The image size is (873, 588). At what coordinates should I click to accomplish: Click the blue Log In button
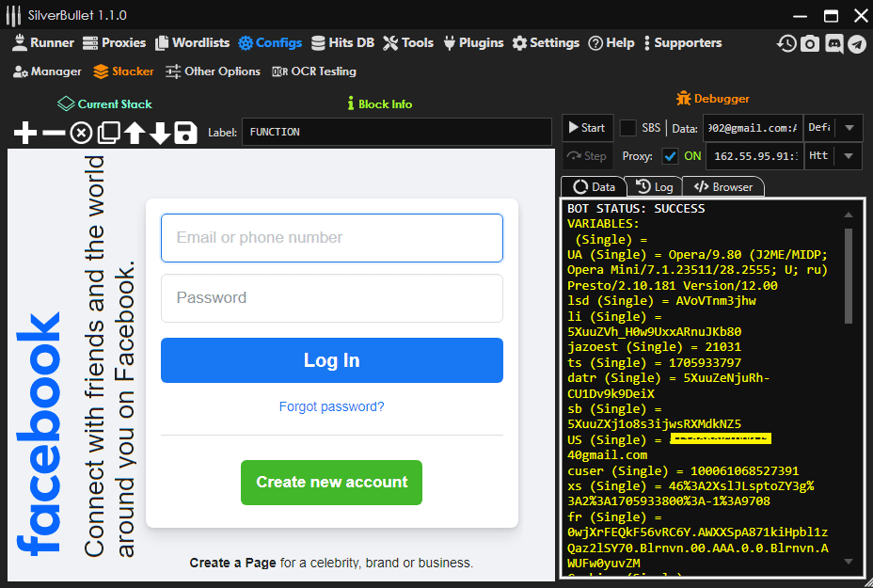click(332, 360)
